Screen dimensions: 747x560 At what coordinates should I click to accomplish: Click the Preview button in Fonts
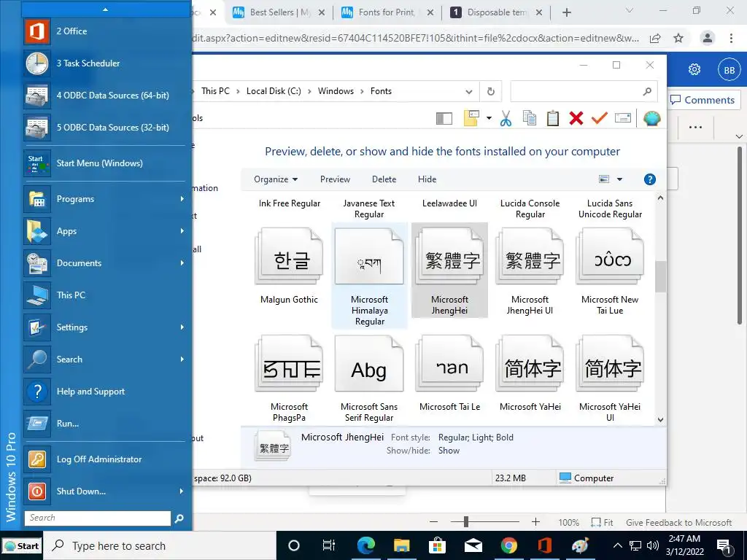pos(335,179)
